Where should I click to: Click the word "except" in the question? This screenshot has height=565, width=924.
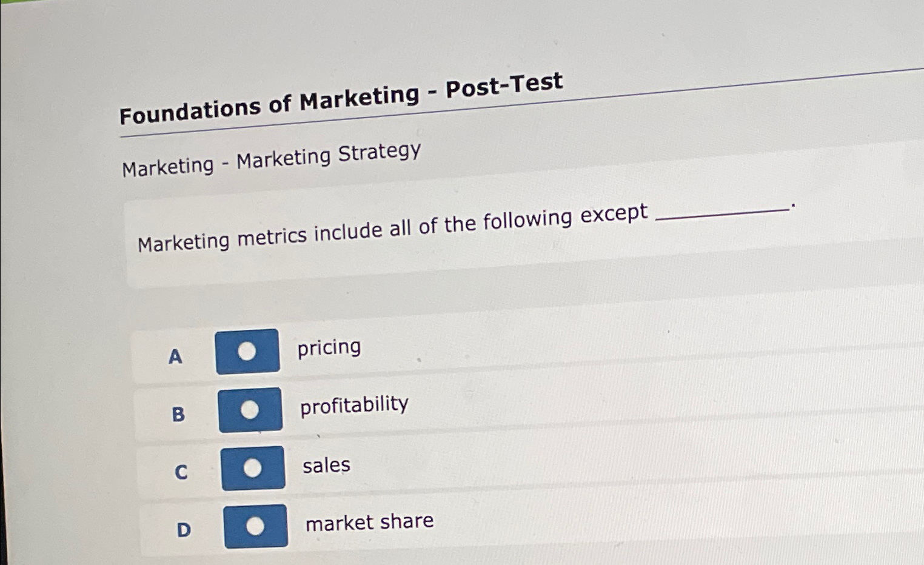[614, 214]
